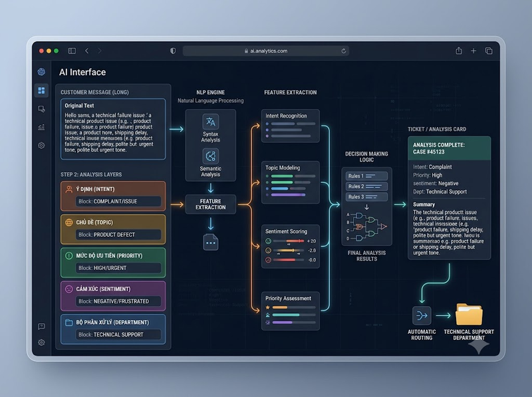Click the browser share icon
532x397 pixels.
459,51
